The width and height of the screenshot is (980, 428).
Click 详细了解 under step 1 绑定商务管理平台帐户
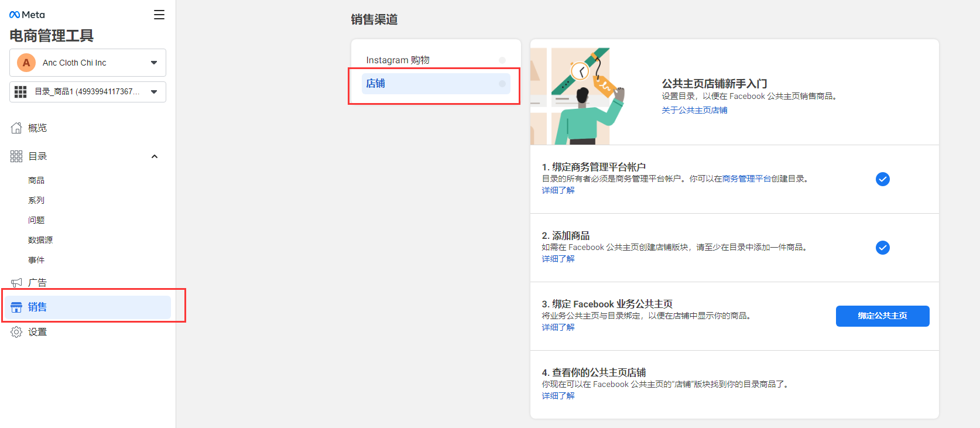(558, 190)
